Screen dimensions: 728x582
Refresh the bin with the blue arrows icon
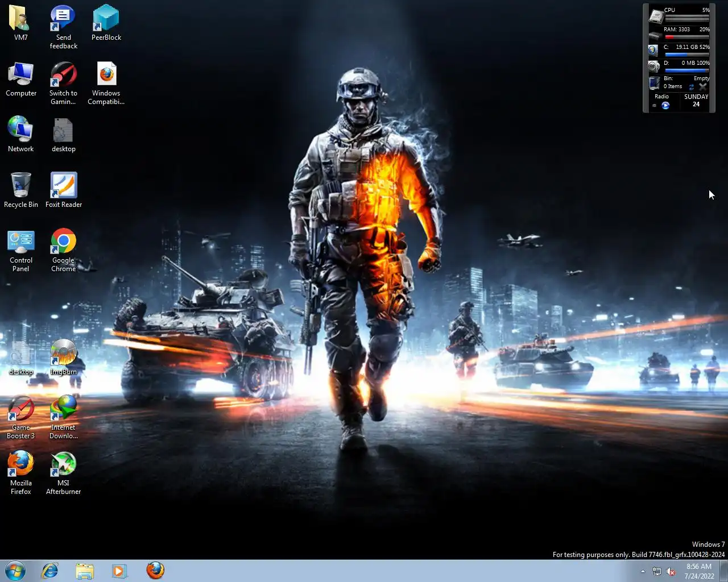[692, 87]
